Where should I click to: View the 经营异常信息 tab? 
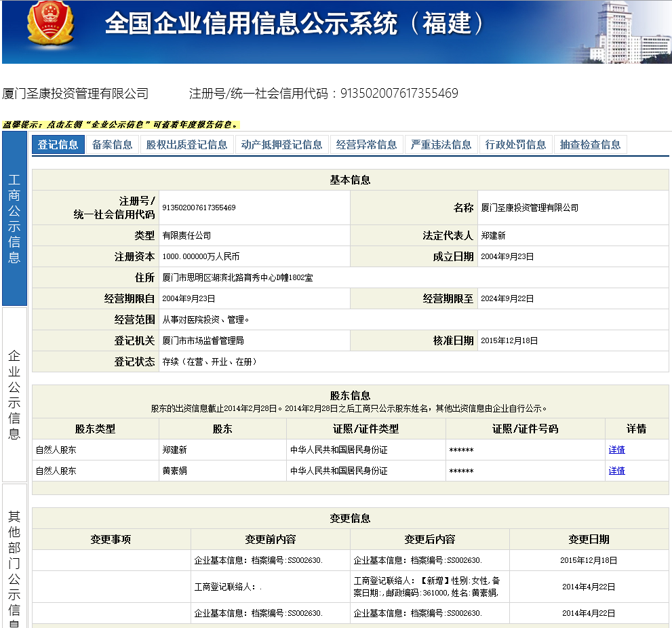pyautogui.click(x=366, y=144)
